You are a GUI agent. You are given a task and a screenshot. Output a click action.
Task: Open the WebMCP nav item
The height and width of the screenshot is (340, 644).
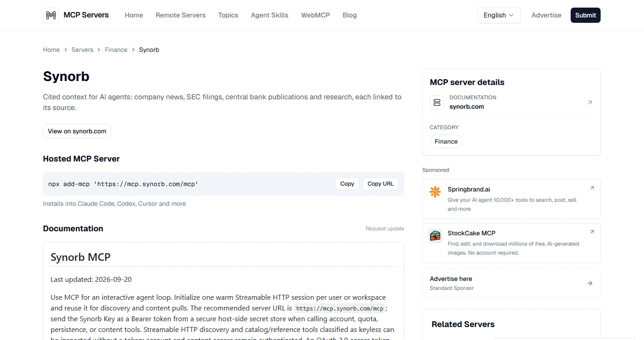click(x=315, y=15)
